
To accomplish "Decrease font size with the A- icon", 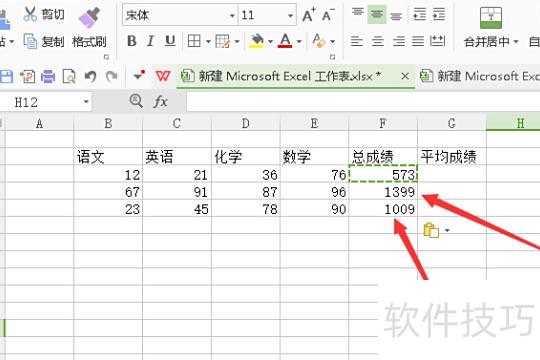I will 328,15.
